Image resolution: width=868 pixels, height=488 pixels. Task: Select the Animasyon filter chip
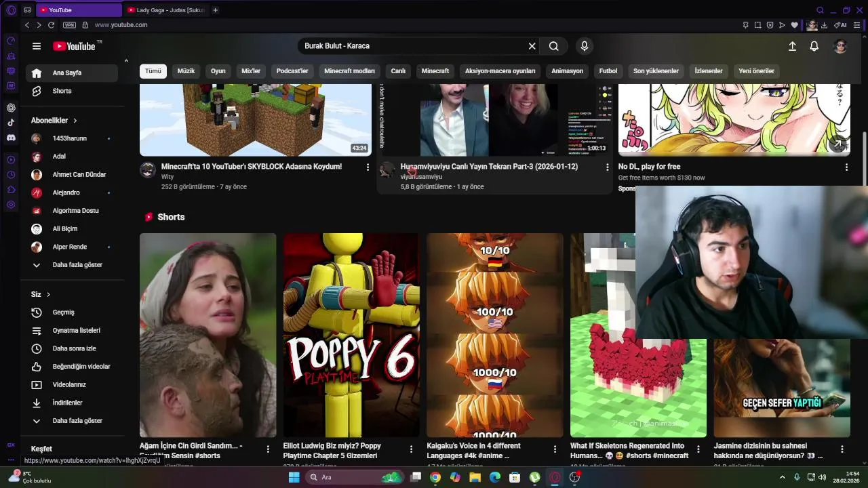click(x=567, y=71)
